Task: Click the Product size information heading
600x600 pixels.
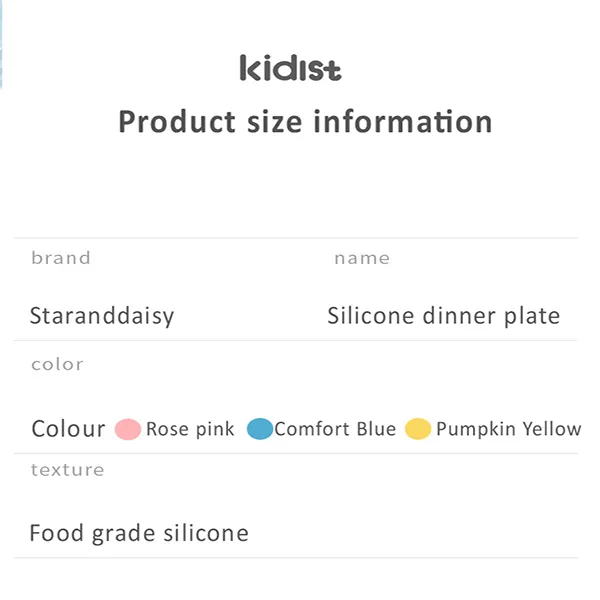Action: coord(305,121)
